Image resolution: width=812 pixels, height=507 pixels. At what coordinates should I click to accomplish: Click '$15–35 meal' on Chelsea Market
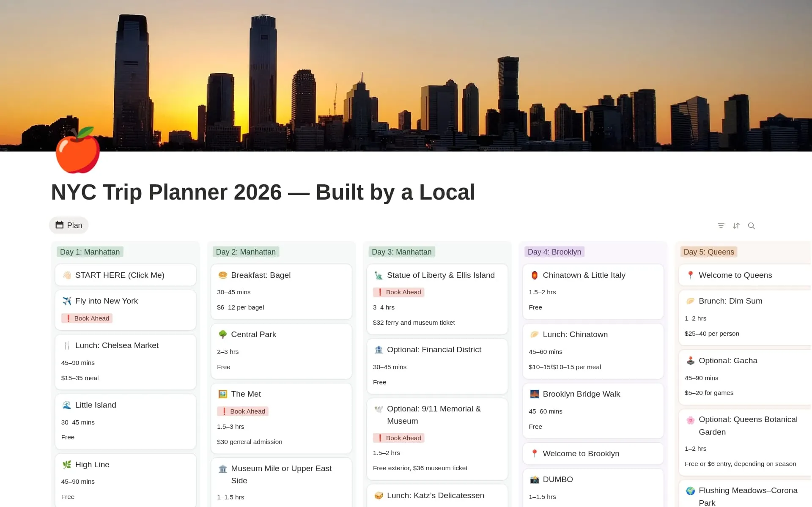[x=80, y=378]
